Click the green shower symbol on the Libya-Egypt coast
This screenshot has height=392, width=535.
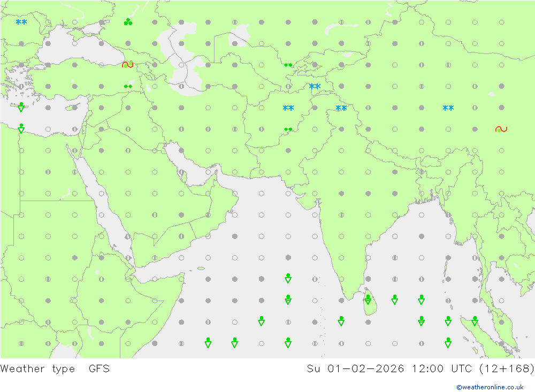click(x=21, y=129)
